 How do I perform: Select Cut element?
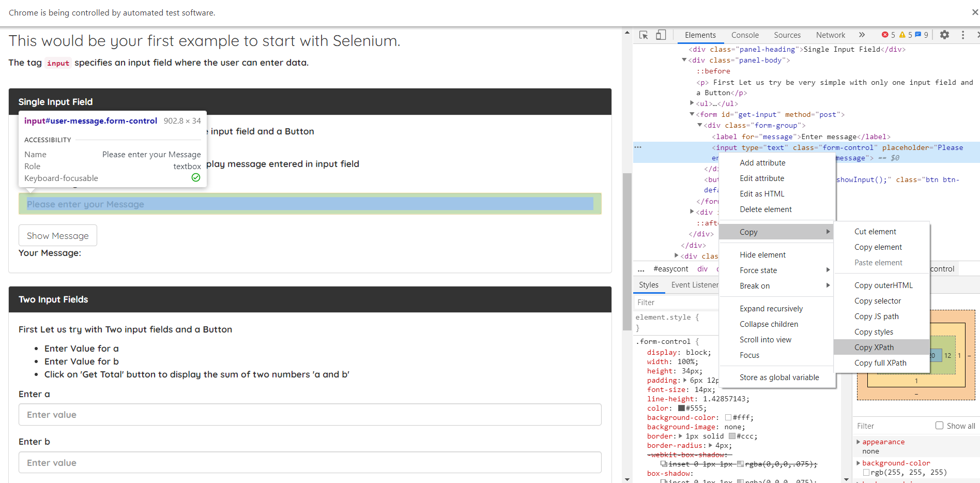click(x=882, y=231)
